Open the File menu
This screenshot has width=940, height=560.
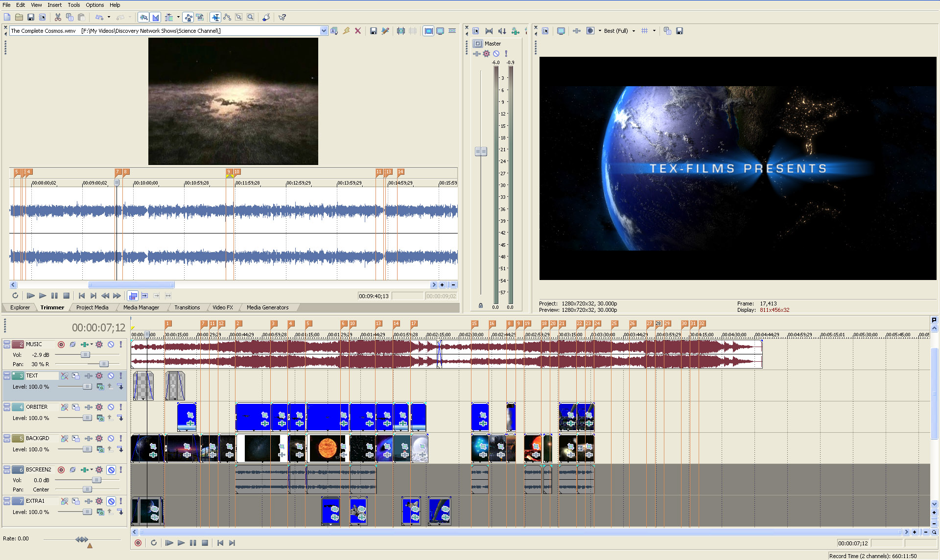6,5
